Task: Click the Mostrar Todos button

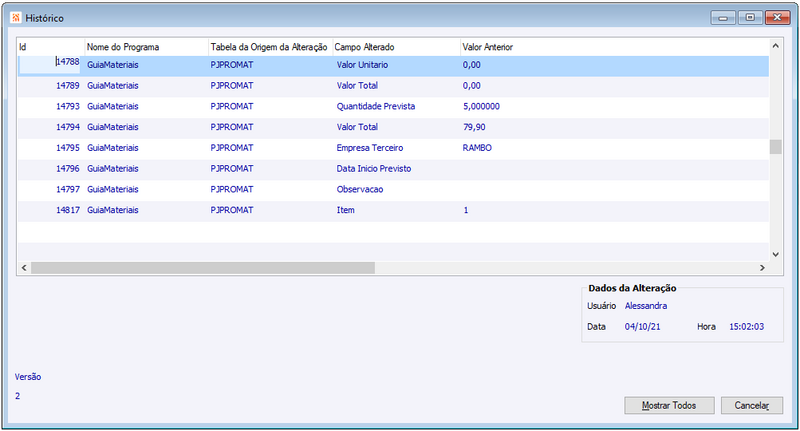Action: coord(669,405)
